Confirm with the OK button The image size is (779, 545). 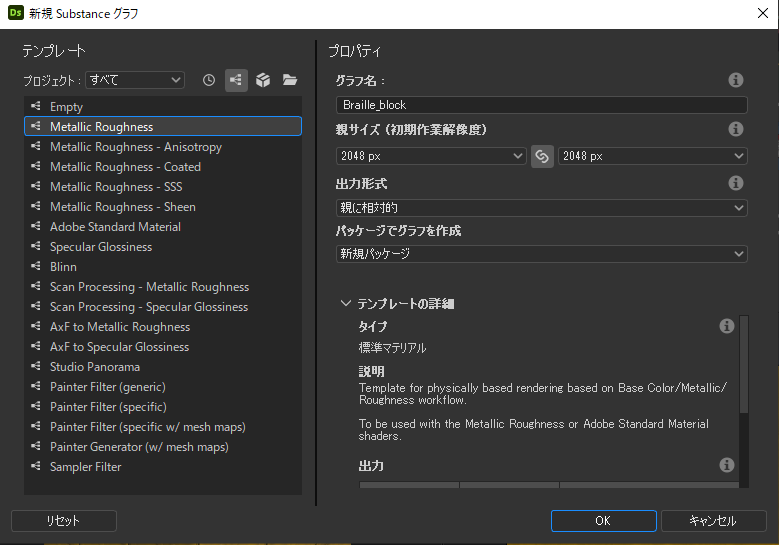point(604,521)
